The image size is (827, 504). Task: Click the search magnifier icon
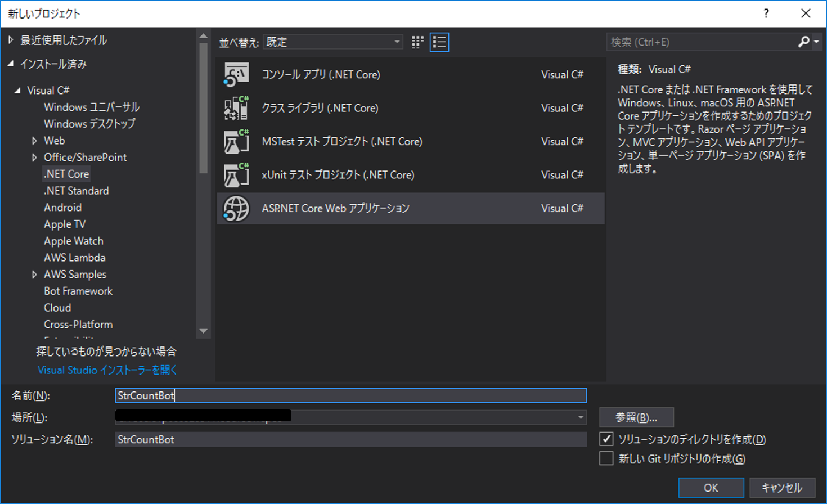click(x=803, y=42)
